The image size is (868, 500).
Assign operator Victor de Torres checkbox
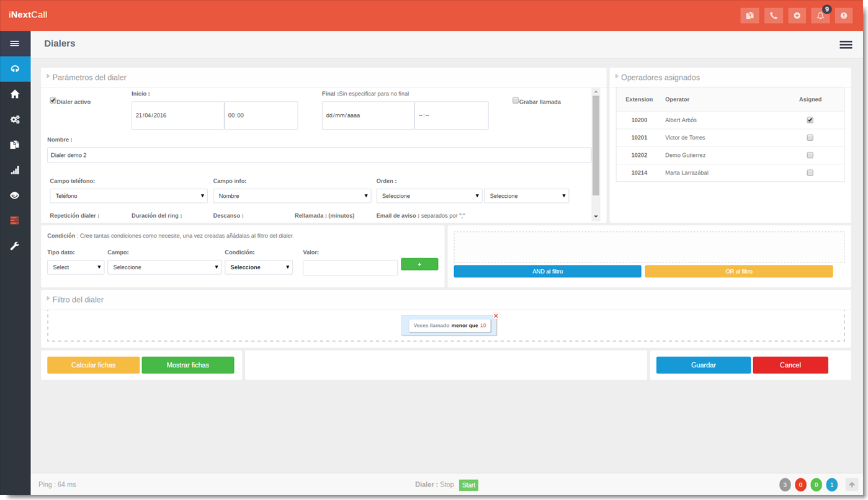(810, 138)
